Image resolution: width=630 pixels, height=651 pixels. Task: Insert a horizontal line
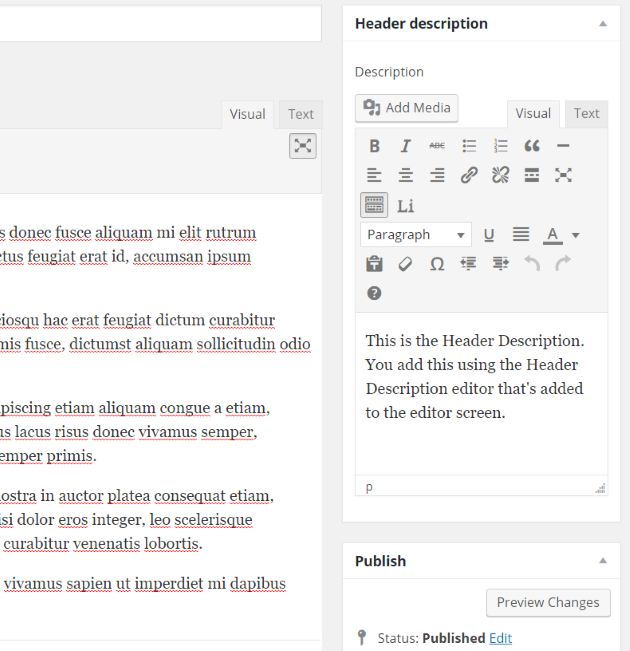(563, 146)
